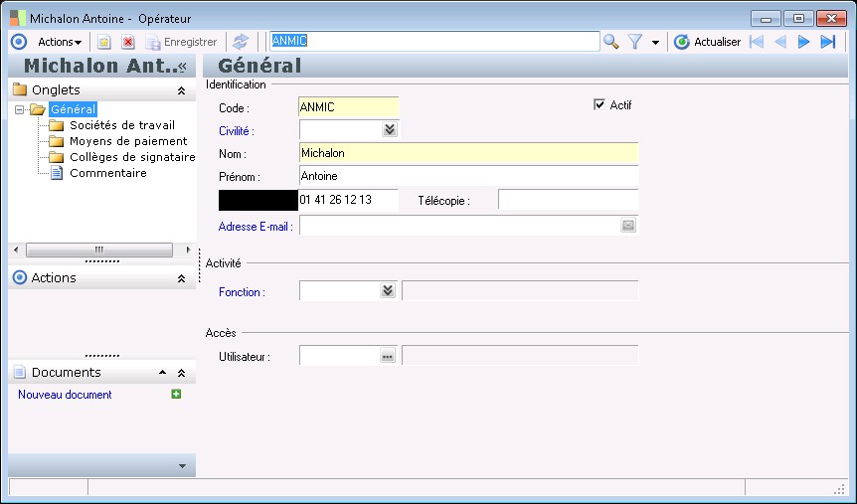Click the Fonction label link
857x504 pixels.
point(242,292)
